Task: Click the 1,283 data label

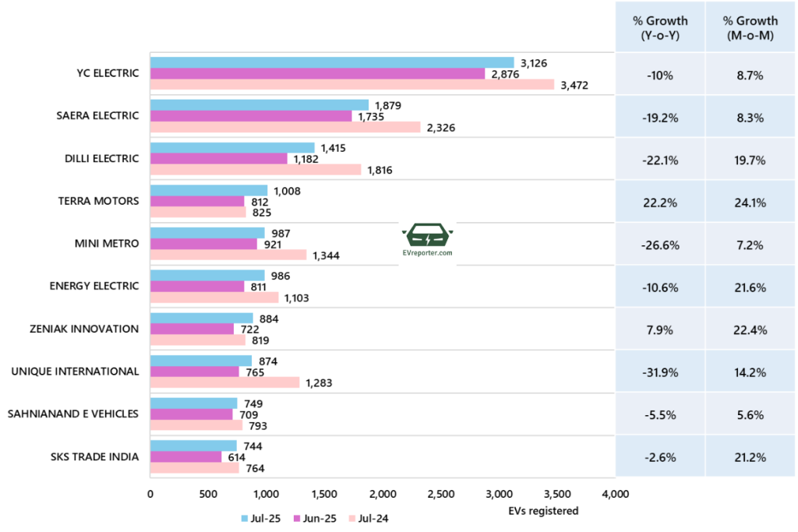Action: tap(319, 383)
